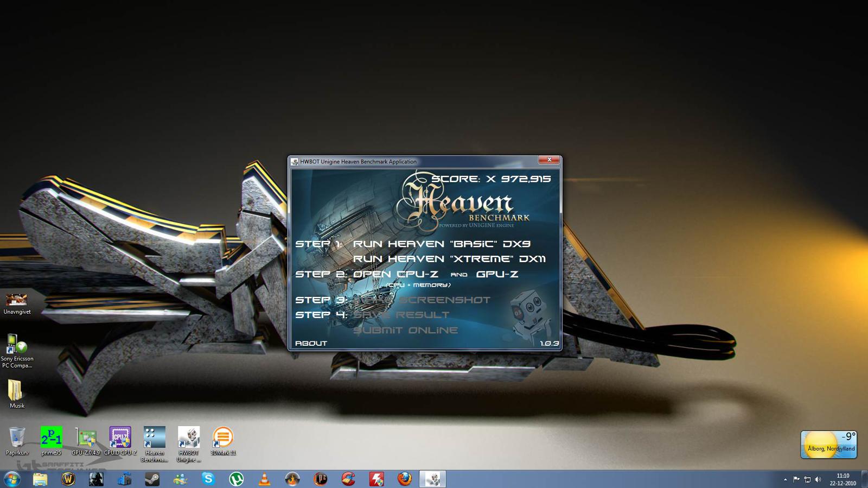
Task: Open Skype from taskbar
Action: point(208,479)
